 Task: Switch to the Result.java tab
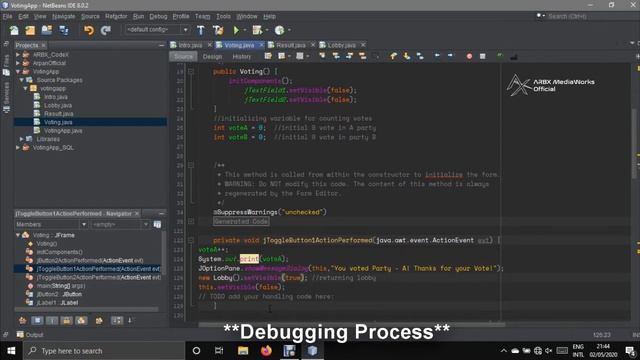291,45
